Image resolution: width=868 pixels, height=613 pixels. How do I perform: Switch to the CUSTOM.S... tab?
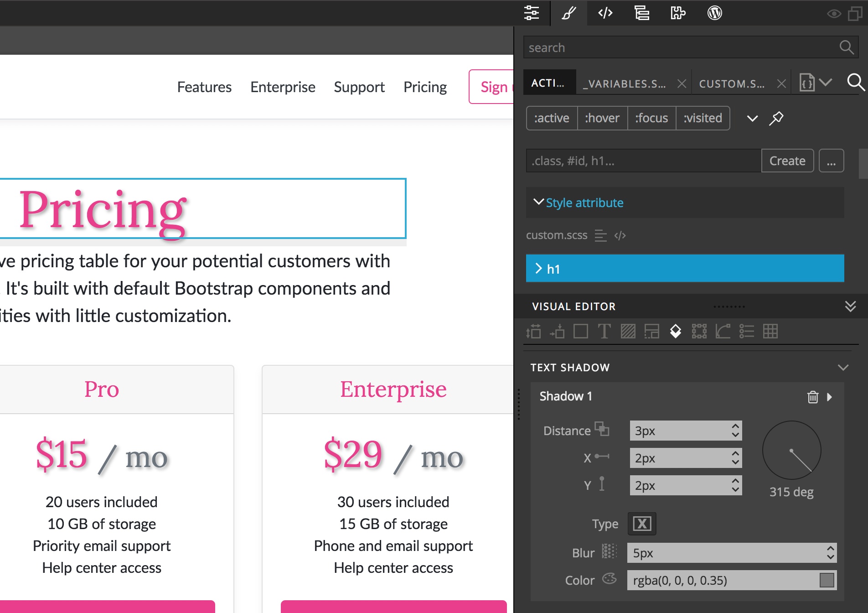click(x=732, y=83)
